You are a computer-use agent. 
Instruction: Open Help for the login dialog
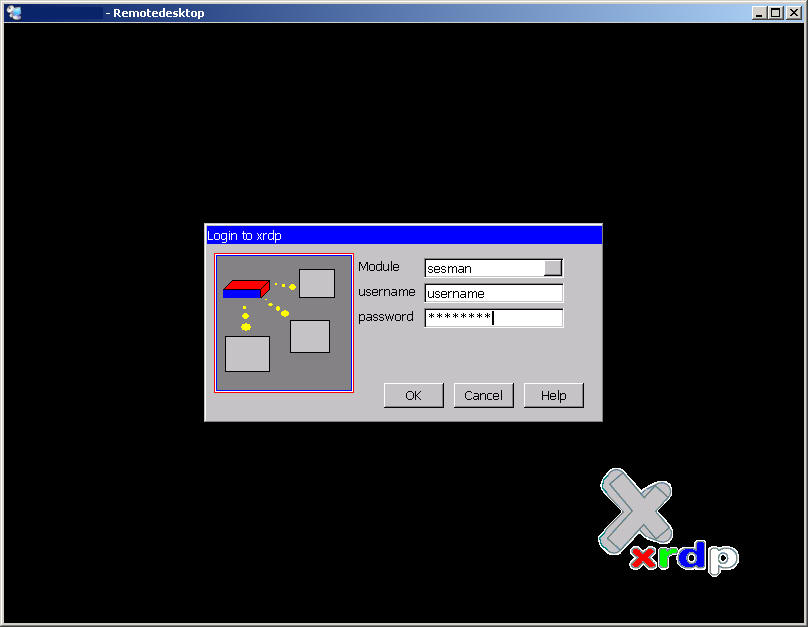[x=553, y=395]
